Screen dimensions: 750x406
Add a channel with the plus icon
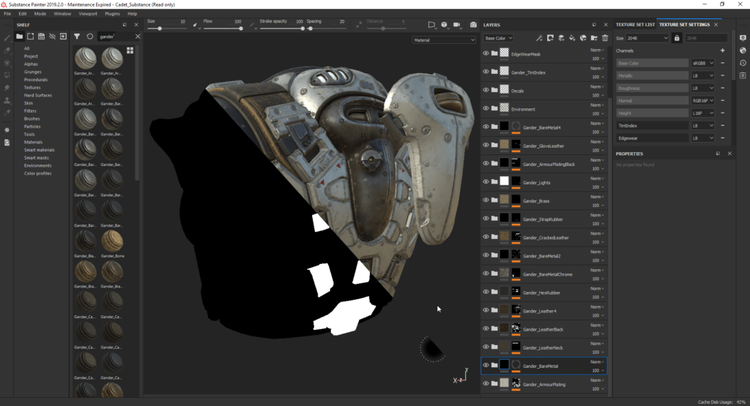(x=723, y=50)
